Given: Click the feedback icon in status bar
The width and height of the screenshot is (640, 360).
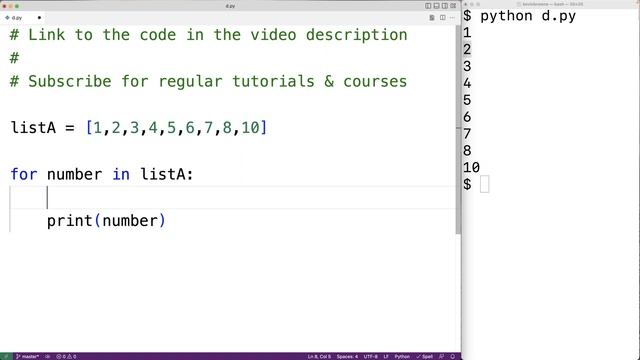Looking at the screenshot, I should 442,356.
